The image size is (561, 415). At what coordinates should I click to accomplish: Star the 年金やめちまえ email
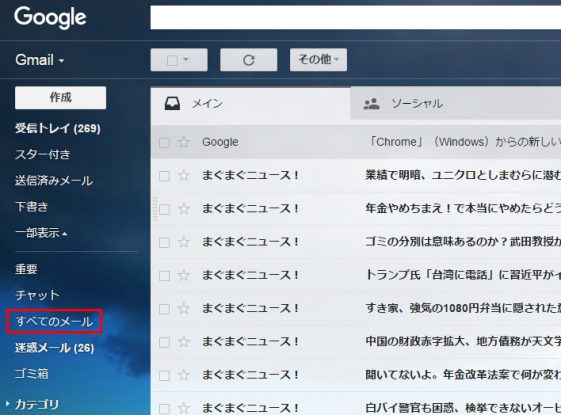[184, 208]
